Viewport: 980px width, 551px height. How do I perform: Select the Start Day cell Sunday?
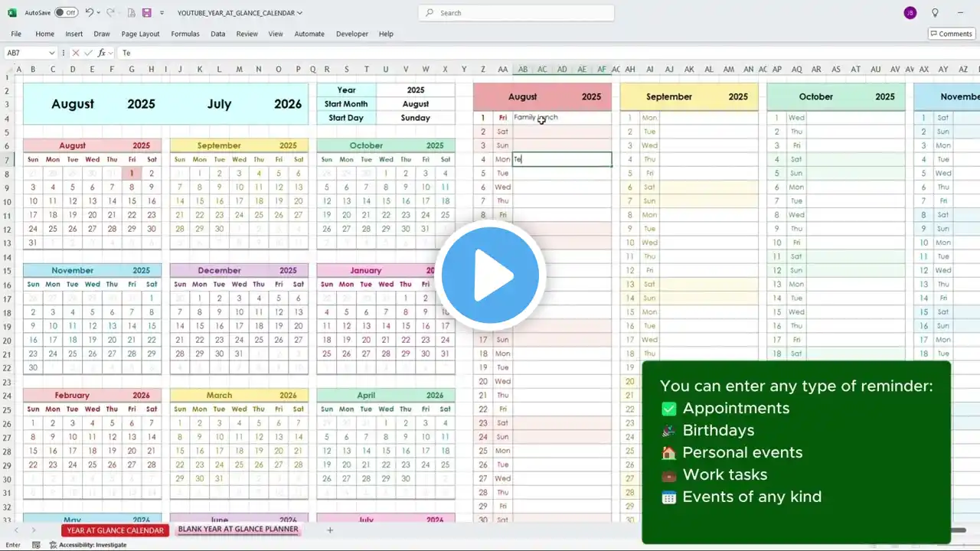[416, 118]
